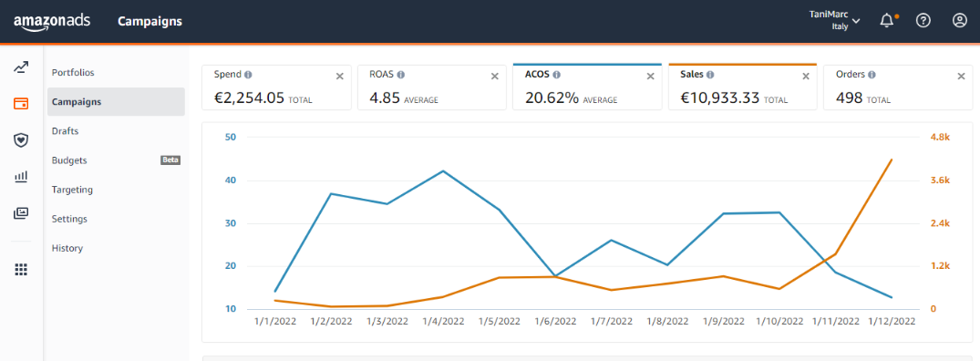The height and width of the screenshot is (361, 980).
Task: Show info tooltip for ROAS
Action: (x=400, y=75)
